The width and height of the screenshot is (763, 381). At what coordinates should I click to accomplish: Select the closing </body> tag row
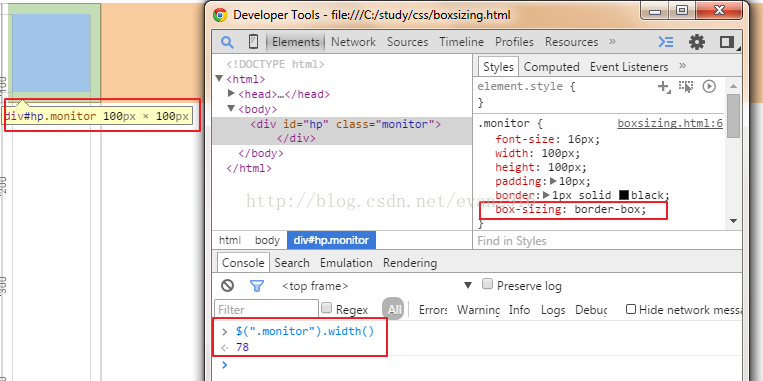261,154
